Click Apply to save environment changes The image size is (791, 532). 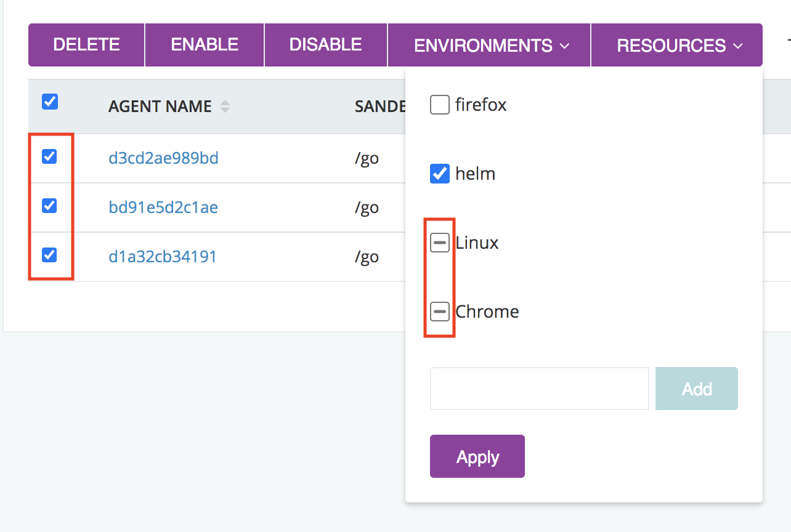pyautogui.click(x=477, y=457)
